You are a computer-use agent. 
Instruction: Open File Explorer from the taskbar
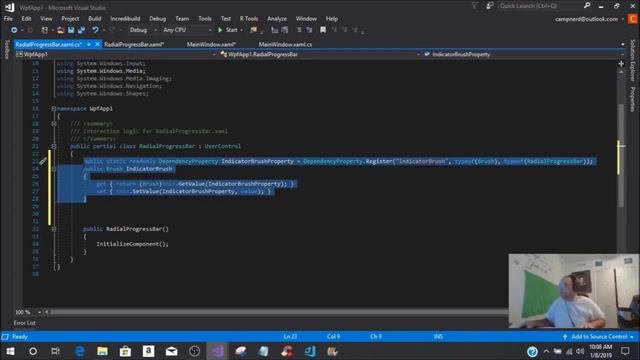point(102,351)
